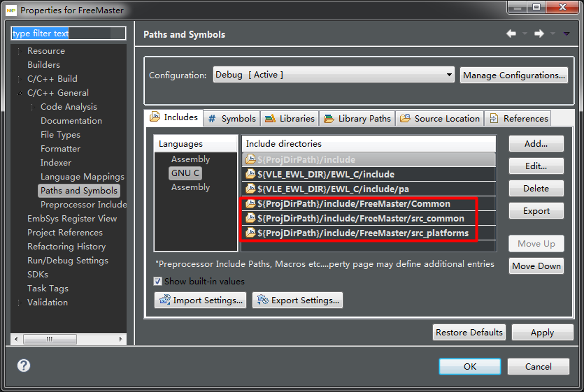Click the Import Settings icon
Image resolution: width=584 pixels, height=392 pixels.
point(165,300)
